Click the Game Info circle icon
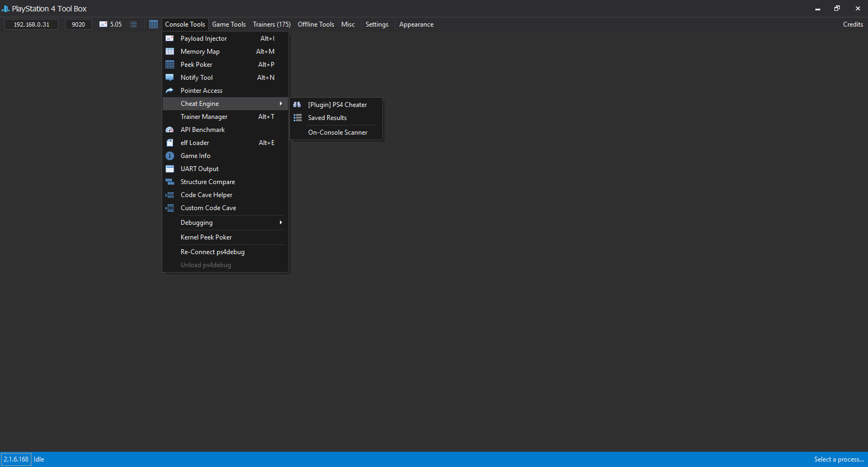868x467 pixels. click(x=170, y=156)
